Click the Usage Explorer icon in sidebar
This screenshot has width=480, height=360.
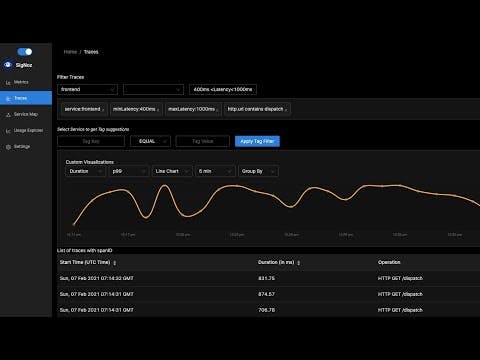coord(8,131)
